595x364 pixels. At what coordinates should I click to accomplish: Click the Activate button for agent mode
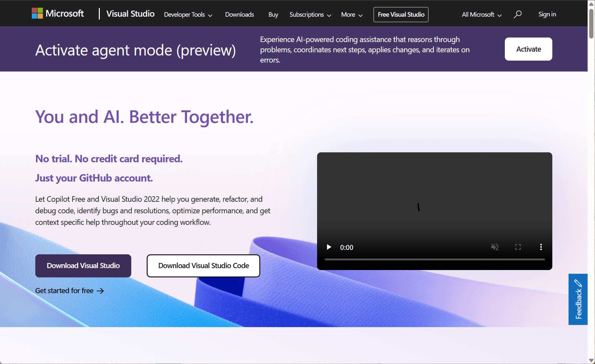[528, 49]
